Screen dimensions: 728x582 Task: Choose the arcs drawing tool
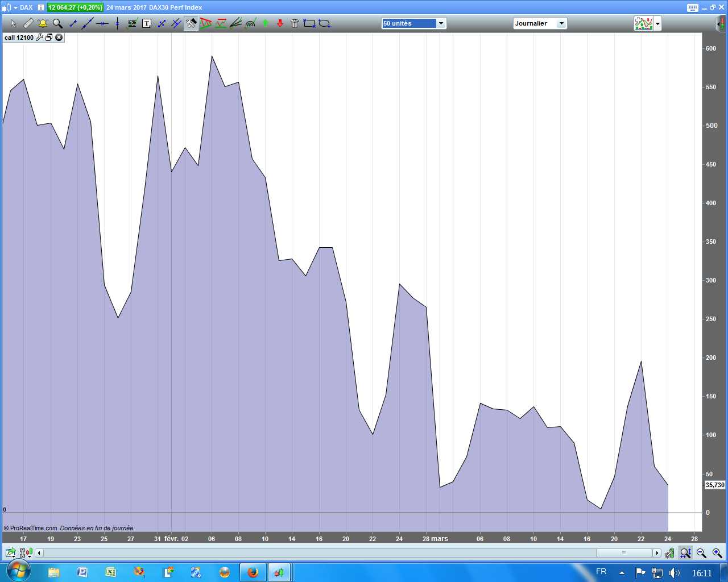coord(250,23)
